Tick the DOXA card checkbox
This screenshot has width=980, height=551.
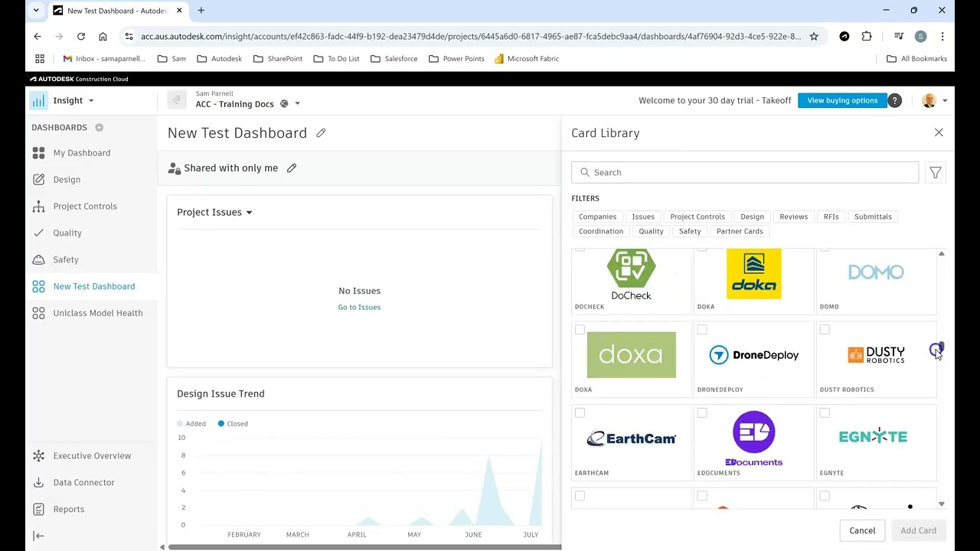click(x=580, y=330)
